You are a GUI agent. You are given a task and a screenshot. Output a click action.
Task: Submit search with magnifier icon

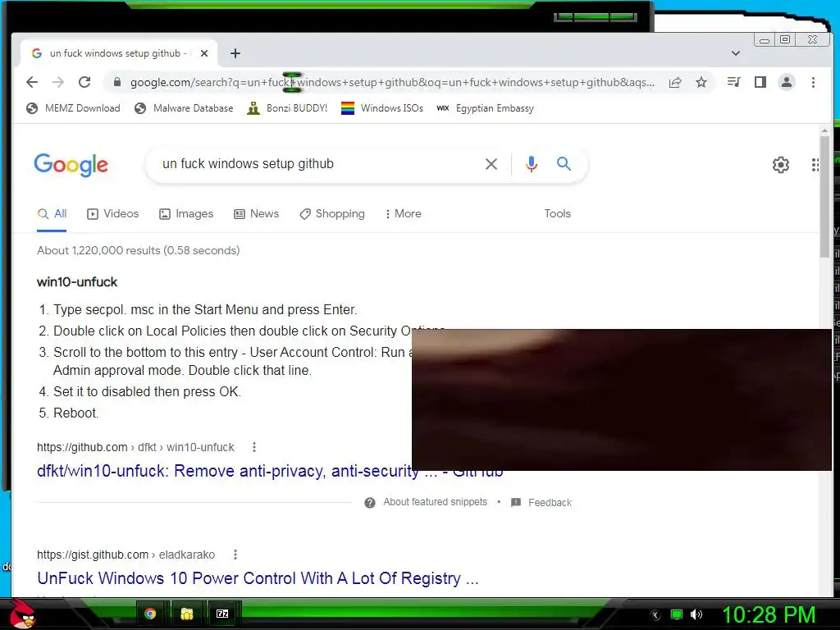tap(564, 163)
